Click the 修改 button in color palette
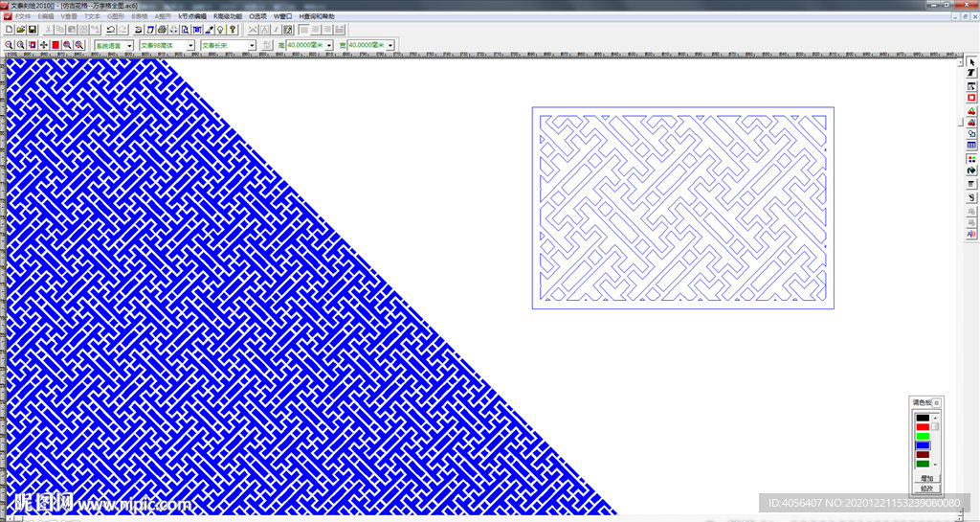980x522 pixels. click(926, 488)
